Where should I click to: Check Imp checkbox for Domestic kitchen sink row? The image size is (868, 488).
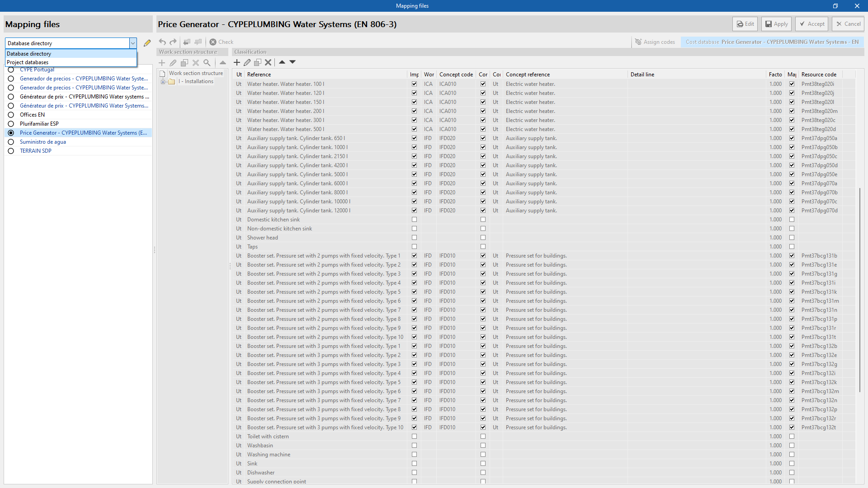point(414,220)
